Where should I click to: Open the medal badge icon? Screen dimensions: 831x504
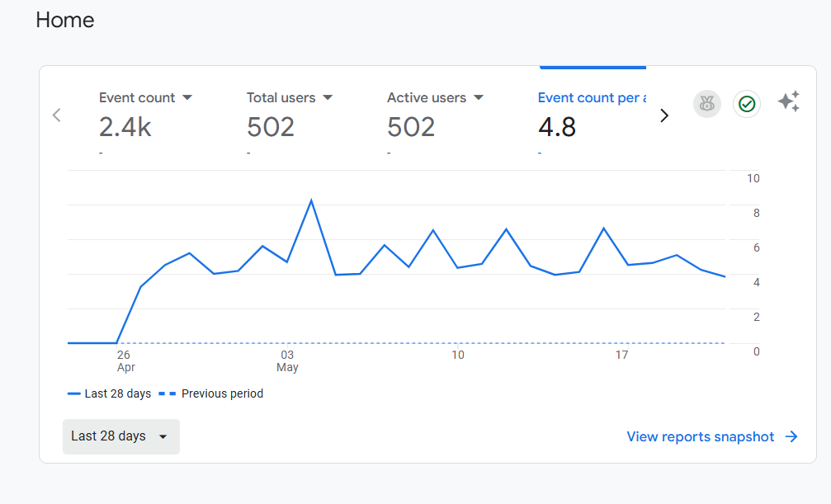tap(707, 104)
